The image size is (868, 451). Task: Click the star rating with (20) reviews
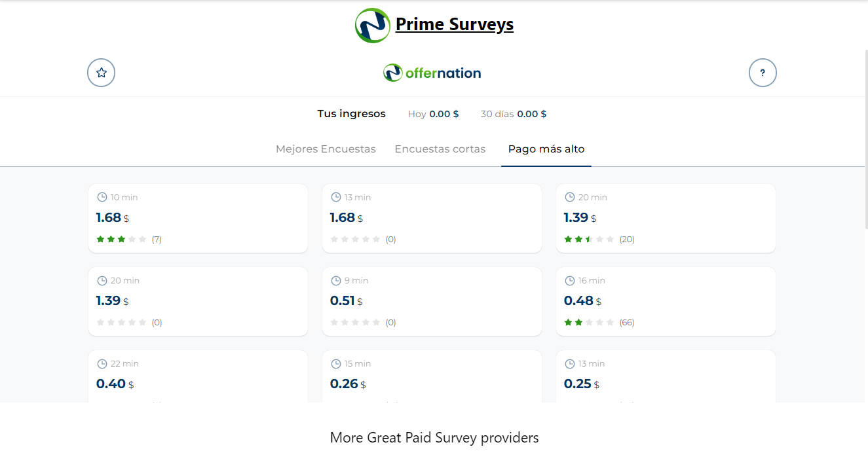[599, 239]
